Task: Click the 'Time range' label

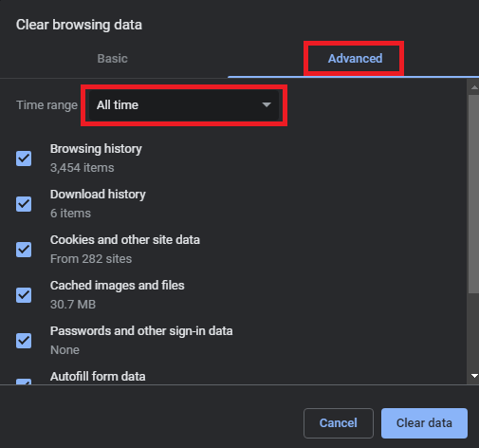Action: [x=46, y=105]
